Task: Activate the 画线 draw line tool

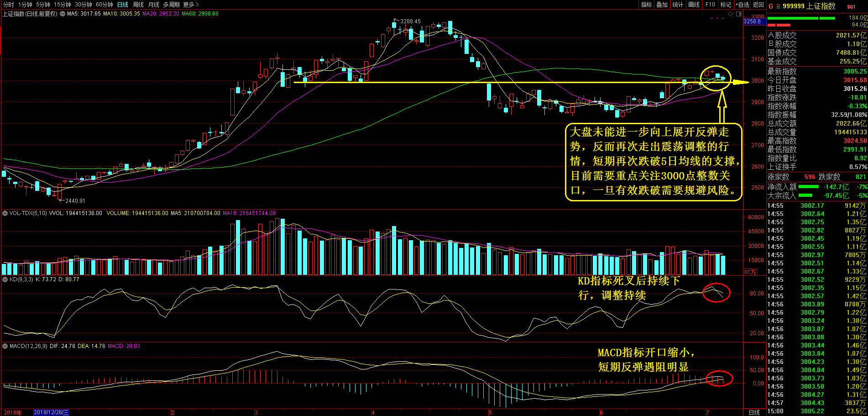Action: coord(694,5)
